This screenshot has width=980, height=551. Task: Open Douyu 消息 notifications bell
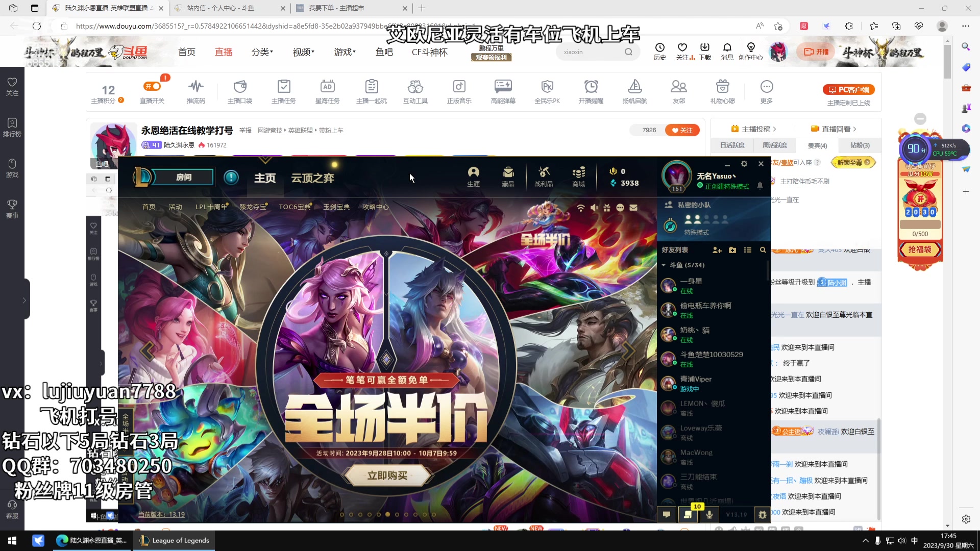[x=727, y=52]
